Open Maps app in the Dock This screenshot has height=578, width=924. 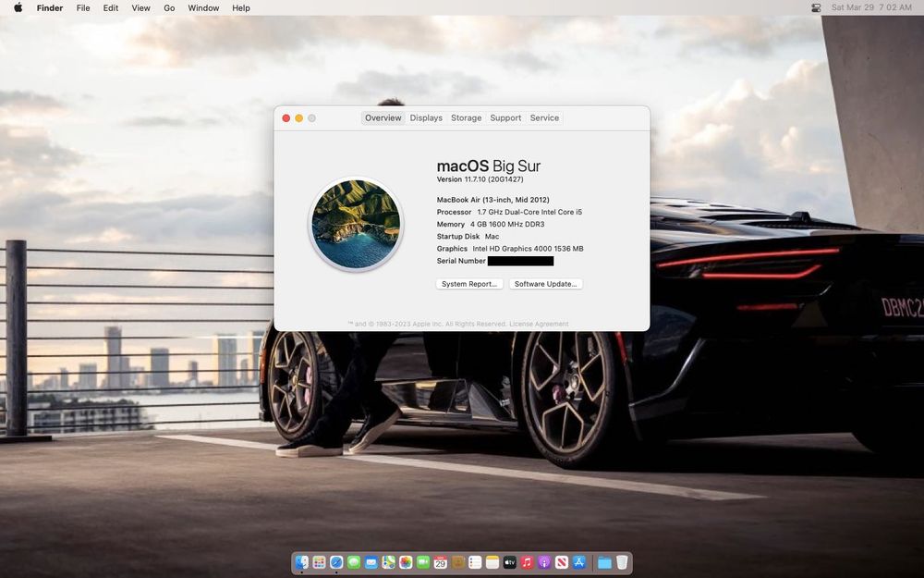[x=388, y=562]
